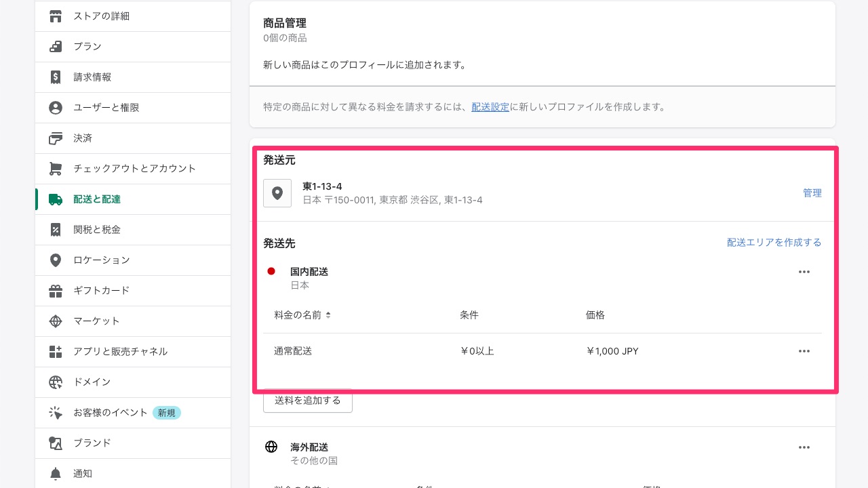Open 関税と税金 settings
Viewport: 868px width, 488px height.
pyautogui.click(x=133, y=230)
